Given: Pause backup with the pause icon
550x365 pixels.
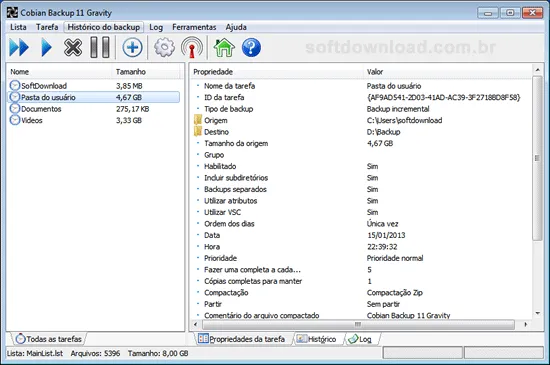Looking at the screenshot, I should click(100, 47).
